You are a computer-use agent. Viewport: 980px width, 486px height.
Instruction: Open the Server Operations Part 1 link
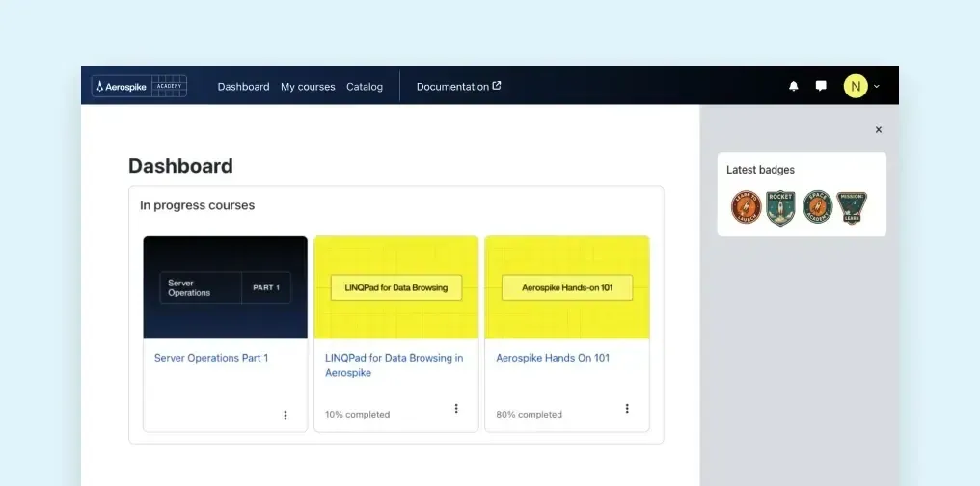tap(211, 358)
